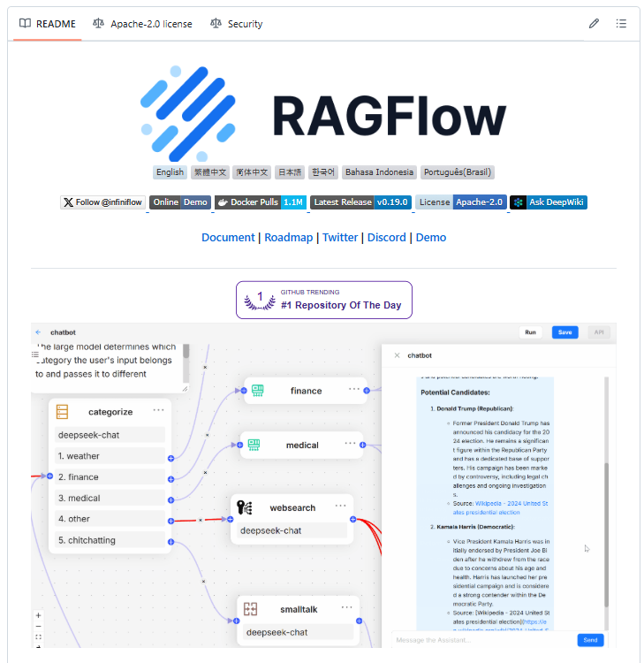Click the back arrow beside chatbot
Image resolution: width=644 pixels, height=663 pixels.
coord(38,332)
